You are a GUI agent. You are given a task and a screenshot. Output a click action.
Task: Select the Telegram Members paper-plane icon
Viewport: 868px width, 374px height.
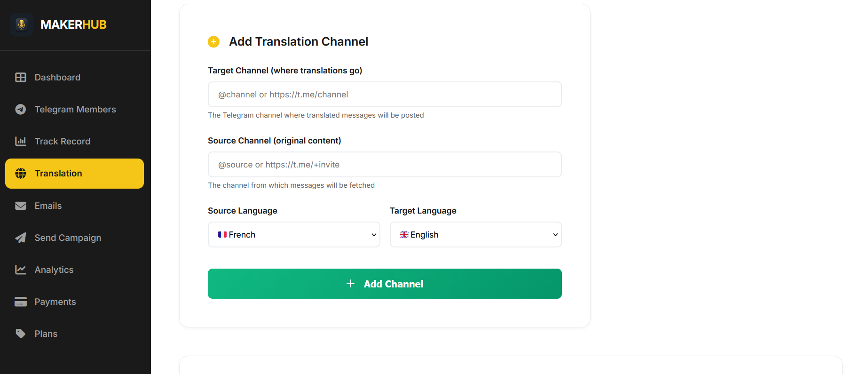pos(21,109)
